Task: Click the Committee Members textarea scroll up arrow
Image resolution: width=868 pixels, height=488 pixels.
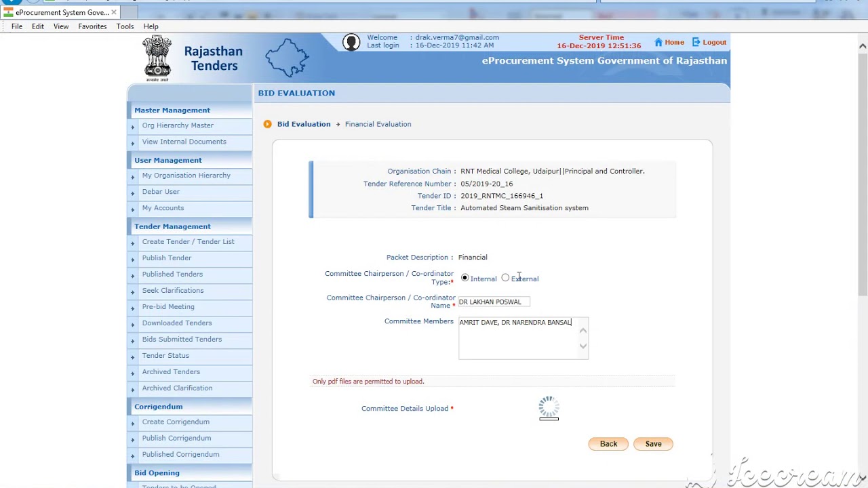Action: pos(583,331)
